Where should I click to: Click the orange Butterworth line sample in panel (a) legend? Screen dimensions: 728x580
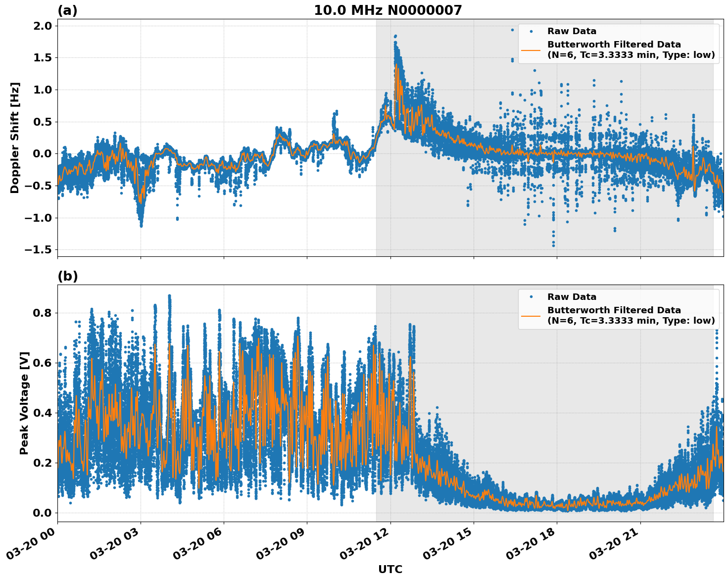[x=531, y=50]
